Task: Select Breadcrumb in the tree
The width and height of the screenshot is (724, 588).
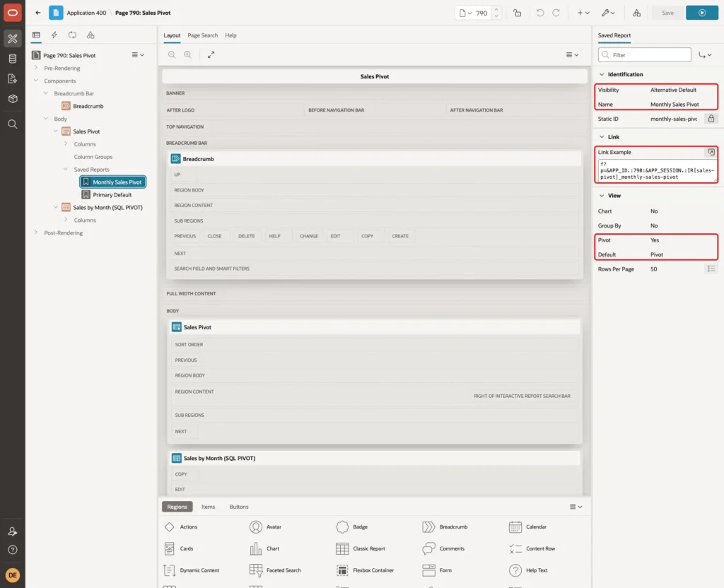Action: tap(88, 106)
